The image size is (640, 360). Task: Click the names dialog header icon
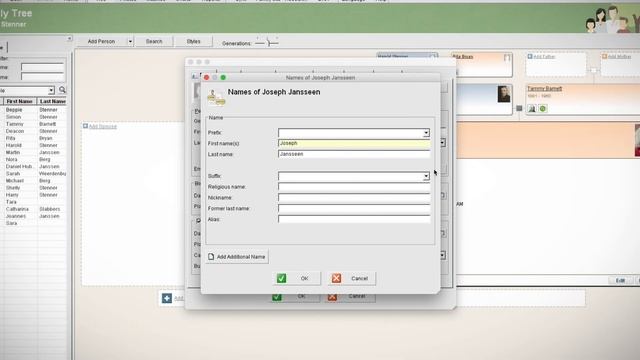click(x=216, y=98)
